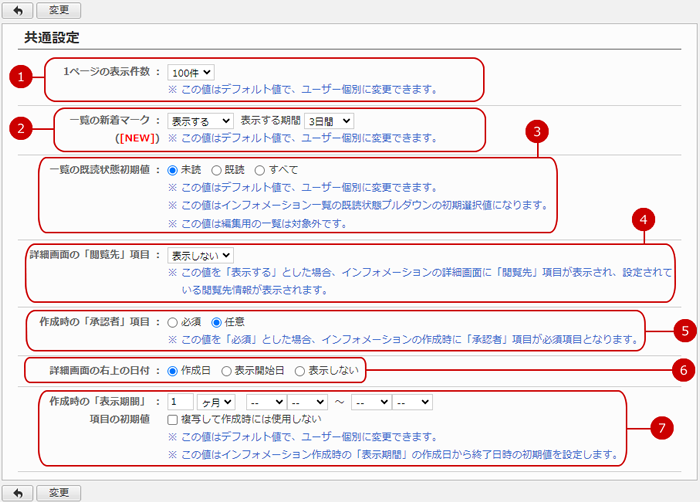Click the note この値は編集用の一覧は対象外です

pos(258,223)
